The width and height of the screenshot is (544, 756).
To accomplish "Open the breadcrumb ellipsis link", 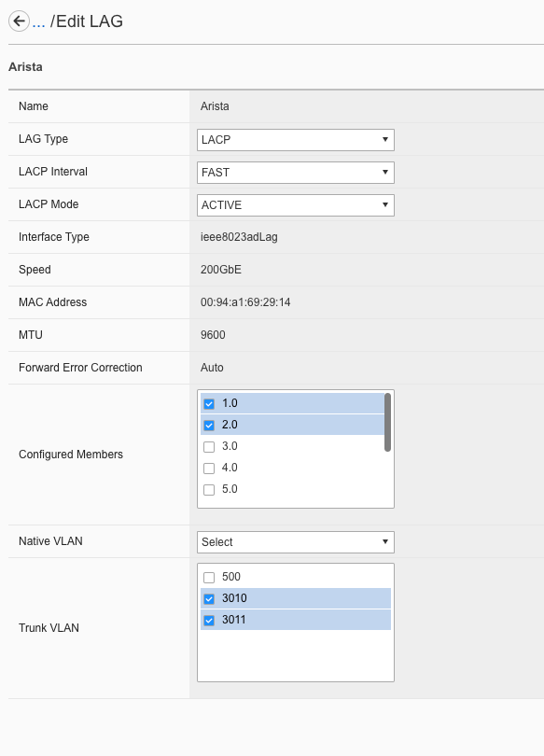I will point(38,21).
